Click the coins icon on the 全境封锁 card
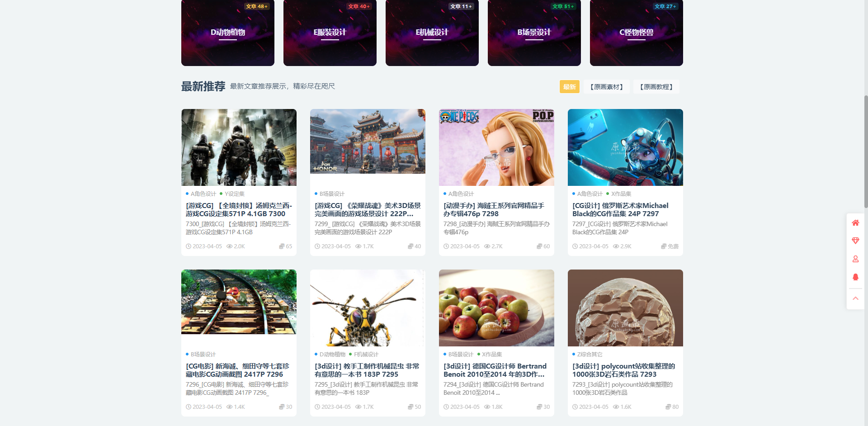Image resolution: width=868 pixels, height=426 pixels. (x=282, y=246)
